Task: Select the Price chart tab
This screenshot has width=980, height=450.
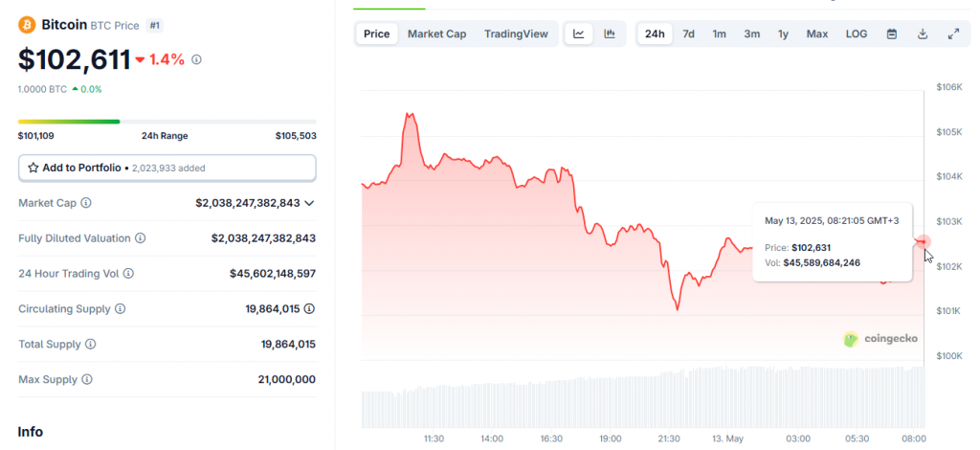Action: (377, 34)
